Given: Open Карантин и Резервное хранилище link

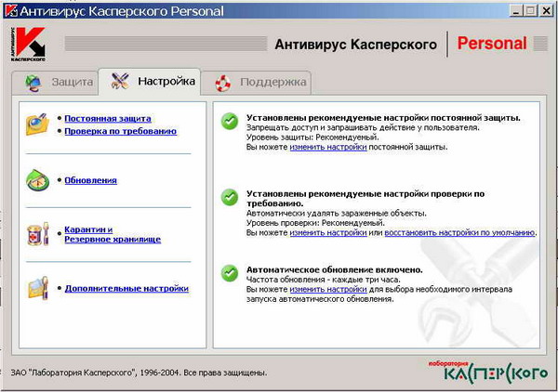Looking at the screenshot, I should [x=113, y=234].
